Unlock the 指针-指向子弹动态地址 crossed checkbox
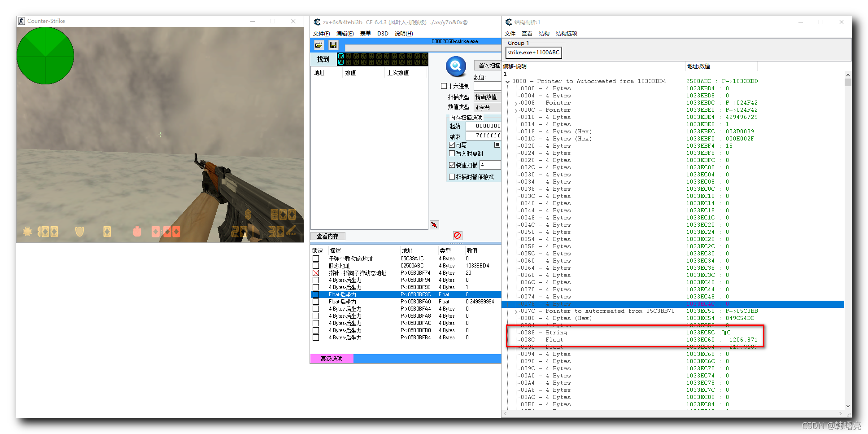868x434 pixels. click(x=316, y=273)
